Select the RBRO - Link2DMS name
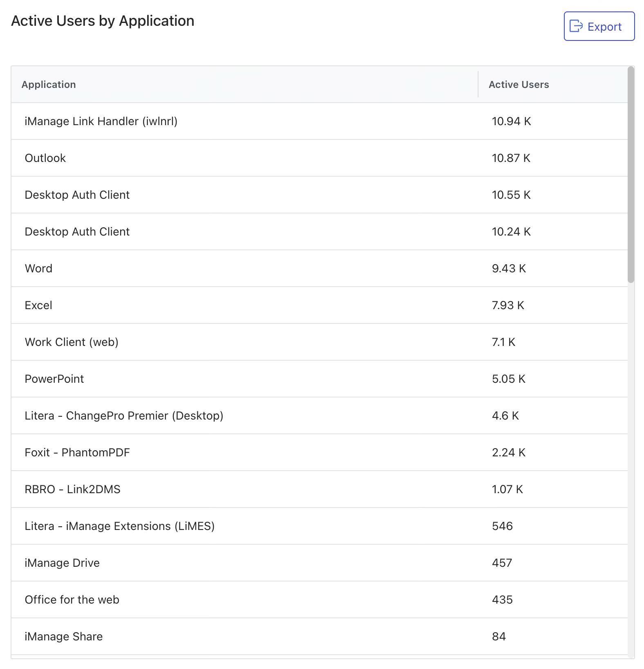 72,489
